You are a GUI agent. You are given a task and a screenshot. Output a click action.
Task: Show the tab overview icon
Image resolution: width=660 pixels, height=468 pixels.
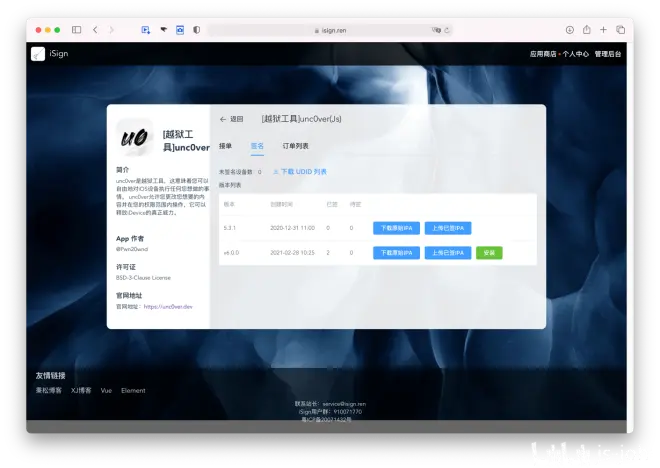pos(620,30)
